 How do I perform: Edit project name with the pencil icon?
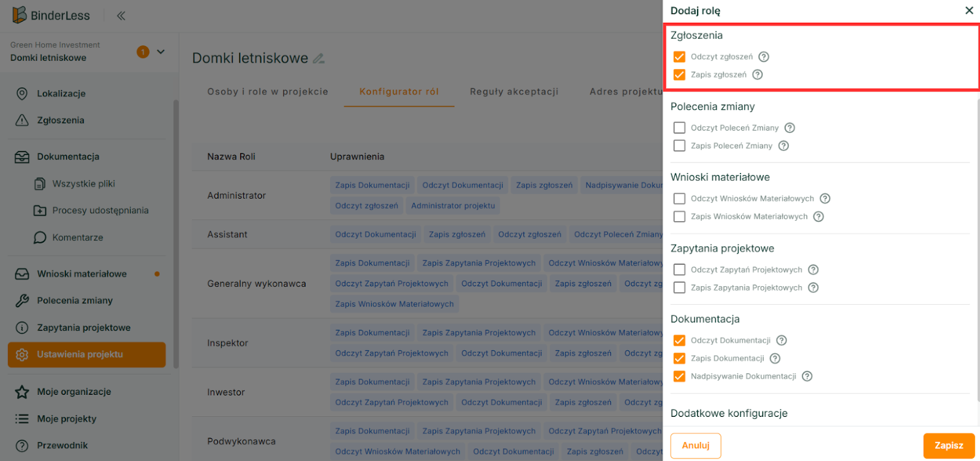click(318, 58)
